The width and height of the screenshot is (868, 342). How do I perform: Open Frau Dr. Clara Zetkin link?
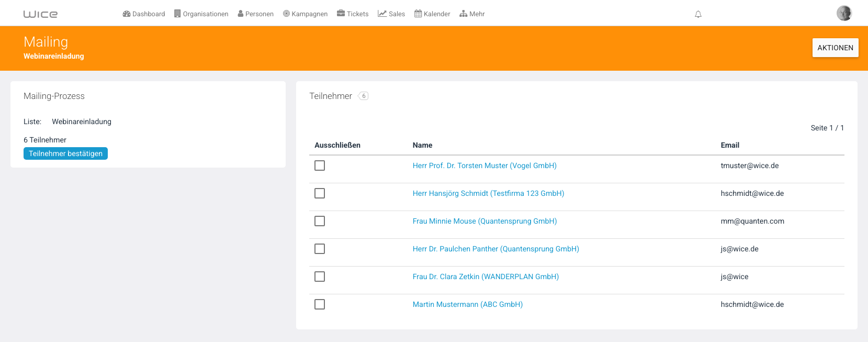pyautogui.click(x=486, y=277)
